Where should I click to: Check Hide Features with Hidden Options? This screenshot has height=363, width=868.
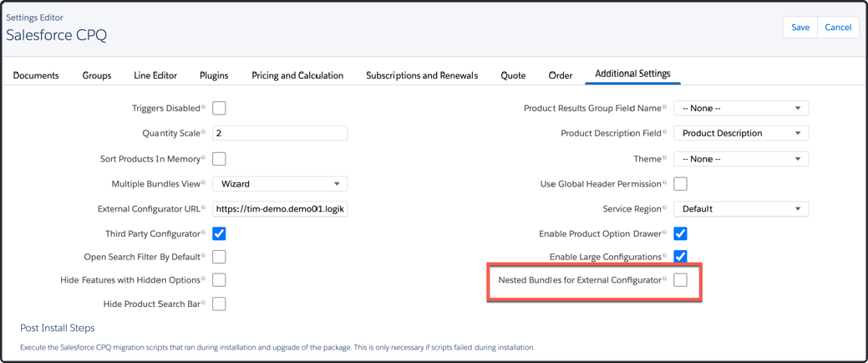(219, 280)
